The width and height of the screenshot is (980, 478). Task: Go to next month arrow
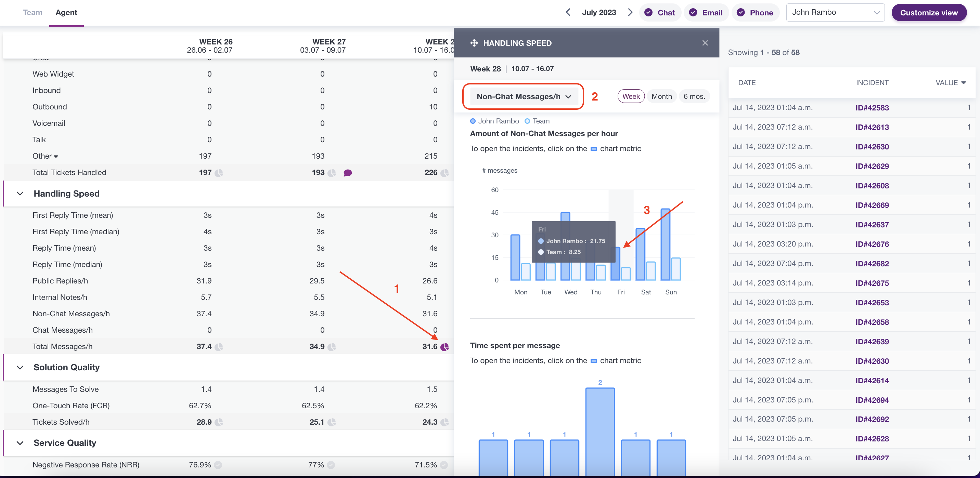pos(630,12)
